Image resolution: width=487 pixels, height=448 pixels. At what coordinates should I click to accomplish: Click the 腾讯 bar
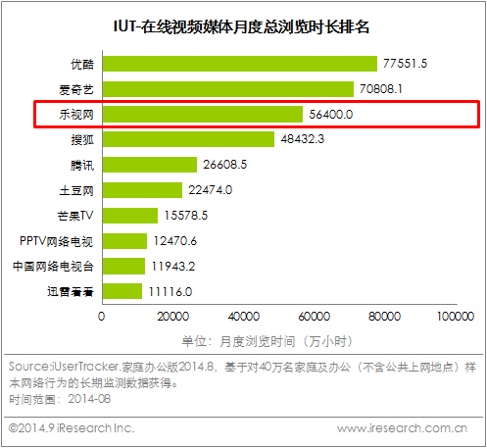pos(150,165)
